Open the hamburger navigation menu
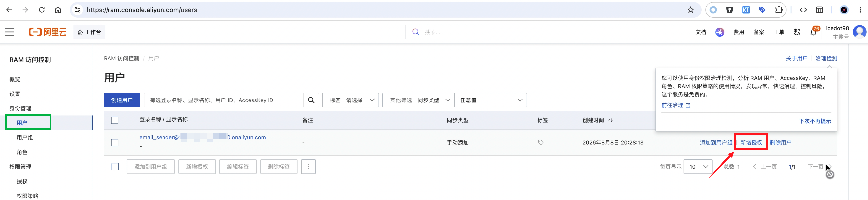The width and height of the screenshot is (868, 200). point(10,32)
